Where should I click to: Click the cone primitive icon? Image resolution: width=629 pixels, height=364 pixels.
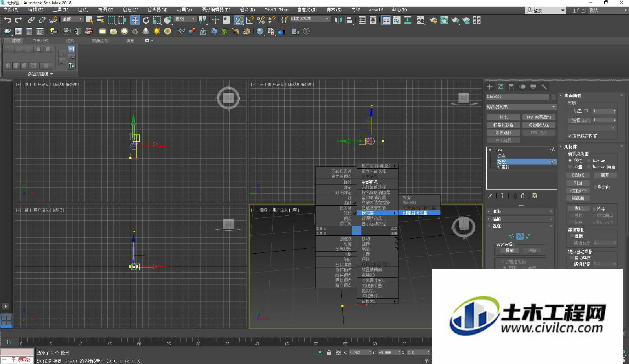point(146,31)
